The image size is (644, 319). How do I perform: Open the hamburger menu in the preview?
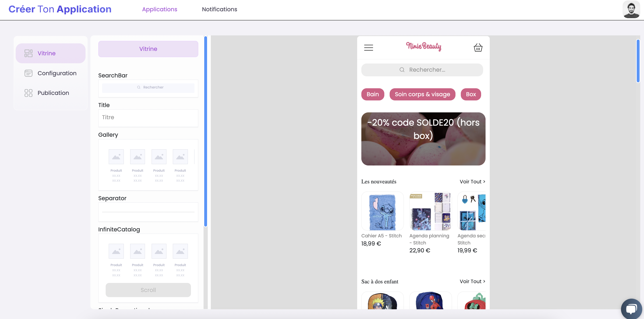(368, 48)
